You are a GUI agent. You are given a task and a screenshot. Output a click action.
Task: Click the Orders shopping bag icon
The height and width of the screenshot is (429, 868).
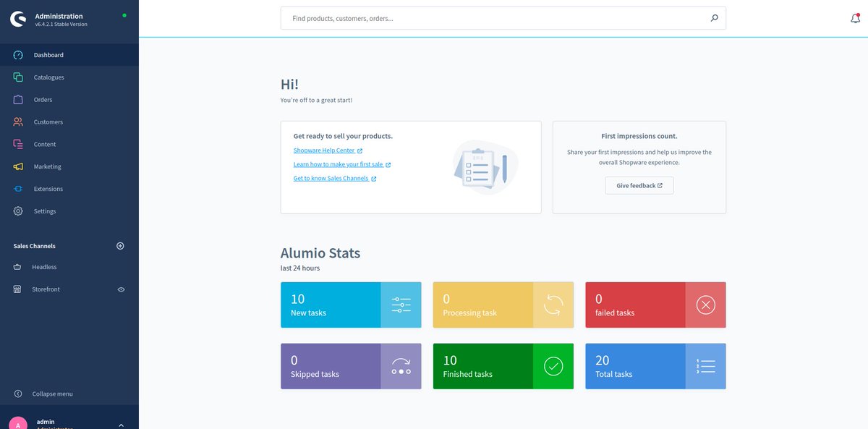click(x=18, y=100)
